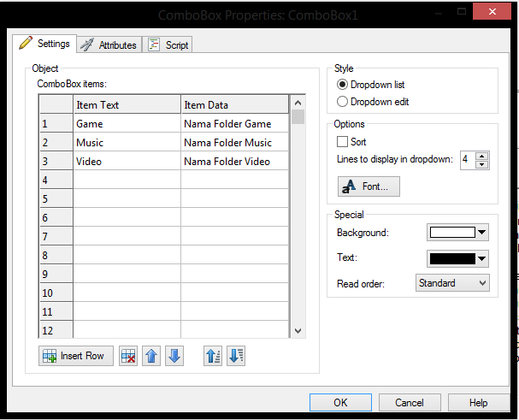The height and width of the screenshot is (420, 519).
Task: Select the Game item text cell
Action: coord(127,123)
